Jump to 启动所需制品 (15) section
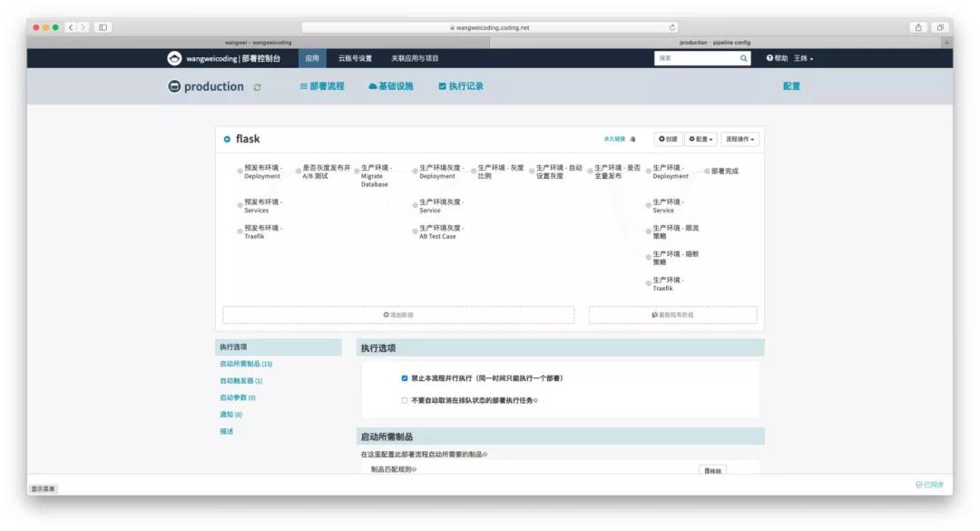 (x=246, y=364)
